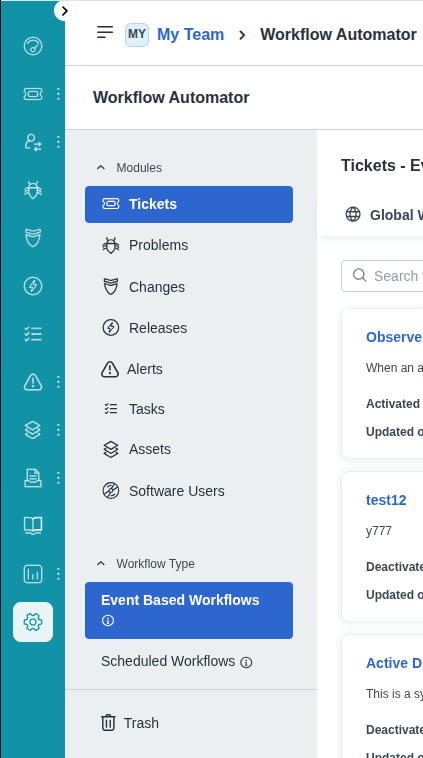Click the globe Global workflows icon
The width and height of the screenshot is (423, 758).
[x=353, y=214]
